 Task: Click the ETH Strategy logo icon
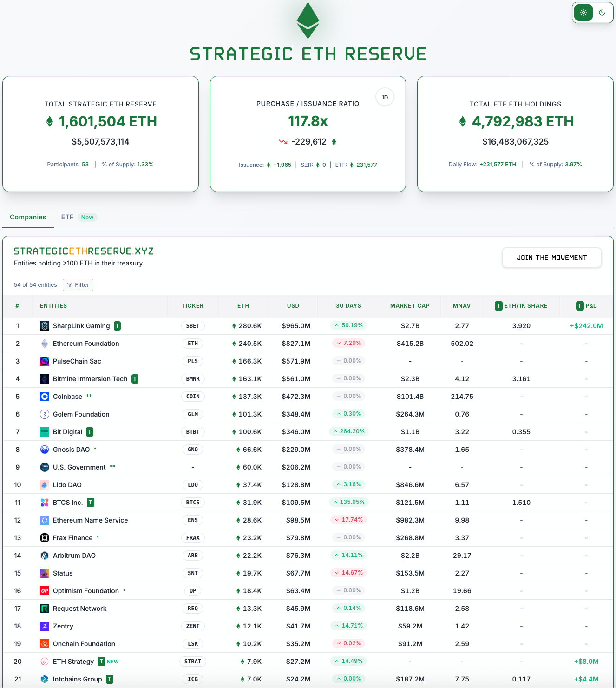[45, 662]
